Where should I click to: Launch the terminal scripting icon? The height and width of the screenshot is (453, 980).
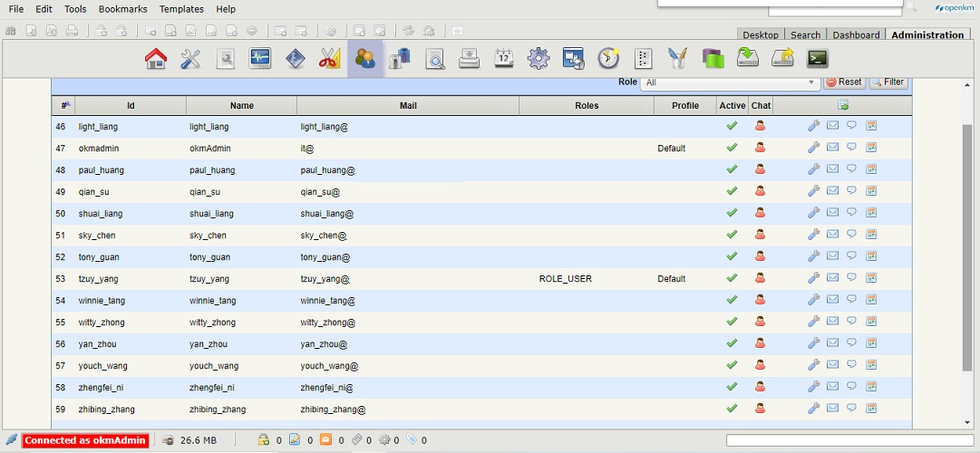point(818,59)
